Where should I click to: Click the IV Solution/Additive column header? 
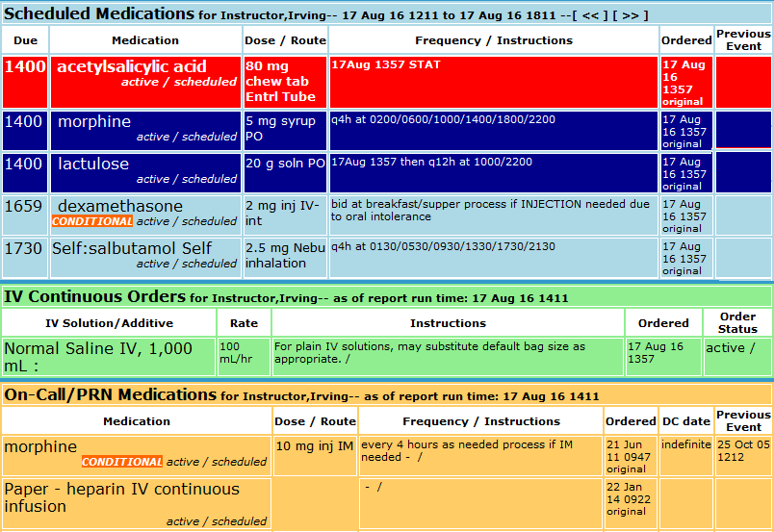pos(109,323)
